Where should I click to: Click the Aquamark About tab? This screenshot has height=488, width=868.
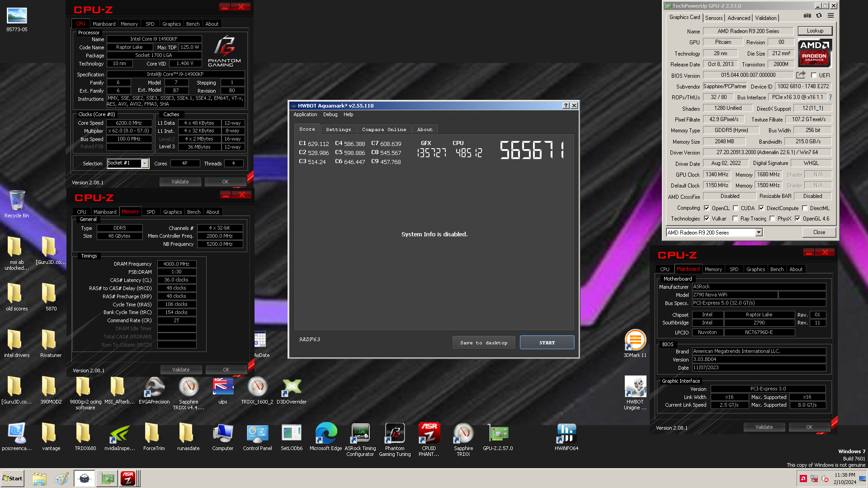coord(425,129)
